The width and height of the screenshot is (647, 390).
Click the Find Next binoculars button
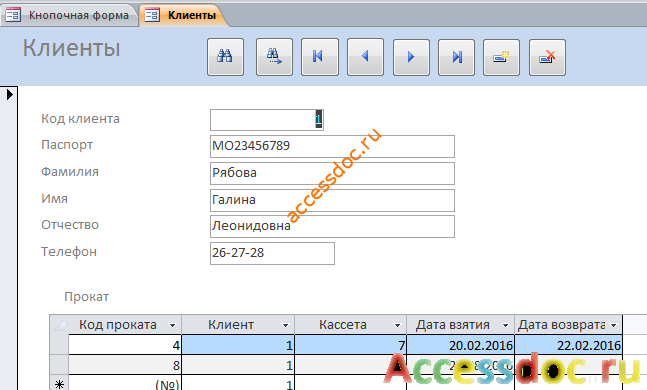coord(274,57)
